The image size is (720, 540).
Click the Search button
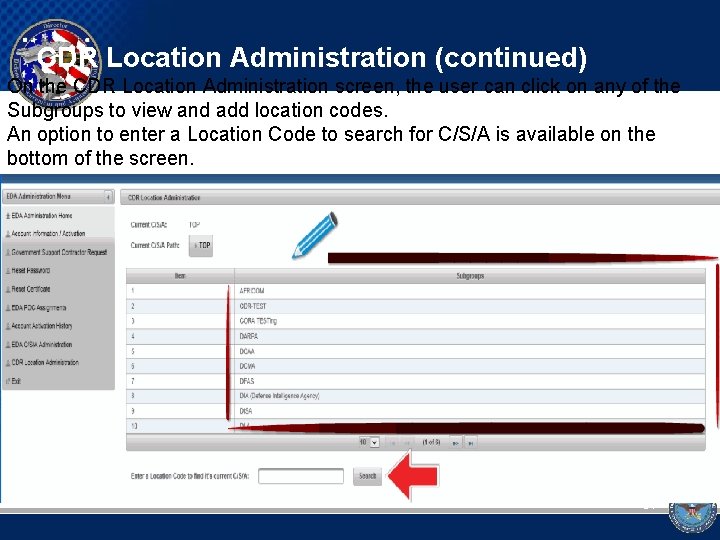pos(367,476)
